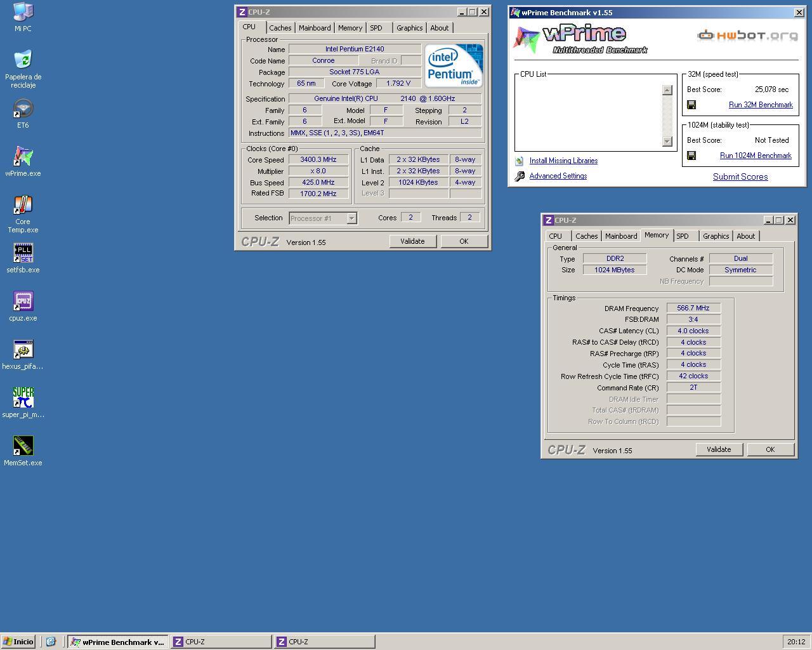Click the save icon beside 32M benchmark
Screen dimensions: 812x650
[x=691, y=105]
